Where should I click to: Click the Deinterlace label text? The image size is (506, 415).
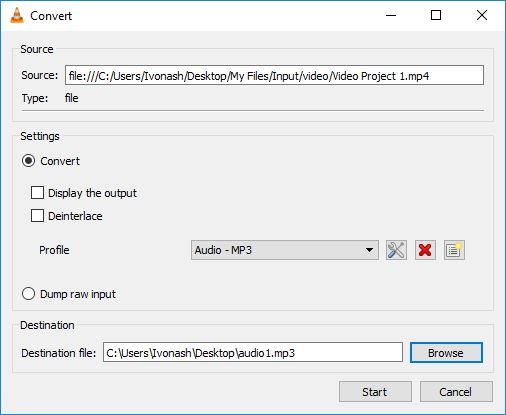75,216
